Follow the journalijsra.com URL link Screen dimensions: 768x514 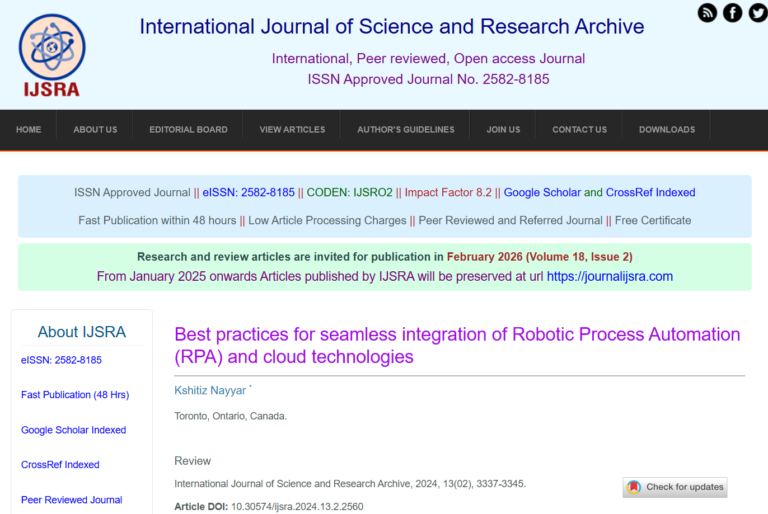click(609, 276)
